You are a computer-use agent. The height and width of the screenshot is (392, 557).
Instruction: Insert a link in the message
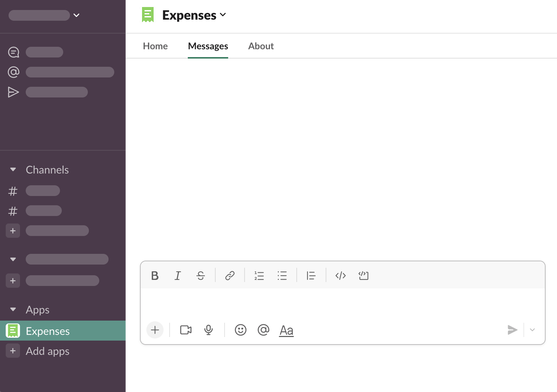pos(230,276)
